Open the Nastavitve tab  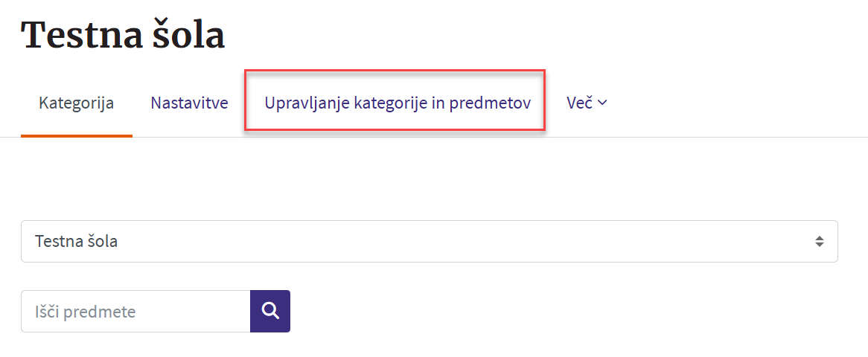[189, 103]
